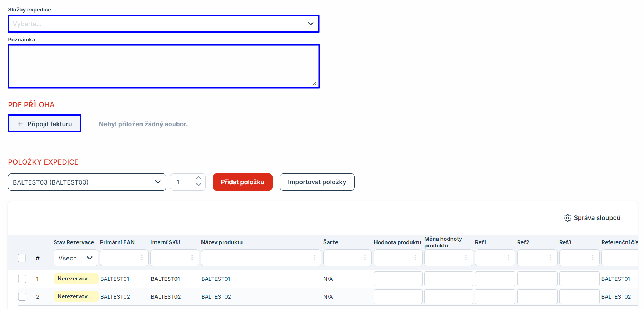Toggle the select-all rows checkbox
The width and height of the screenshot is (644, 309).
[22, 258]
